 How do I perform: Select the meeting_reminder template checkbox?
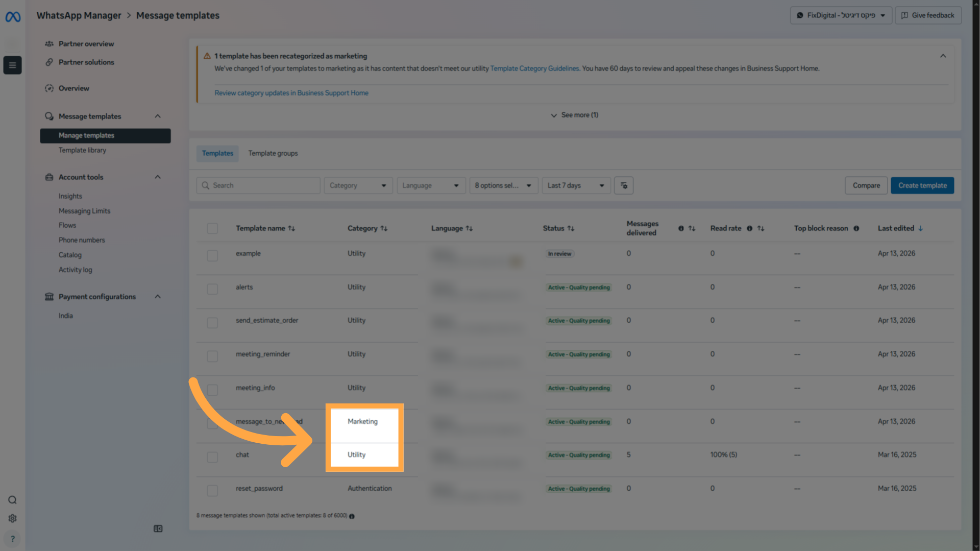[x=212, y=356]
